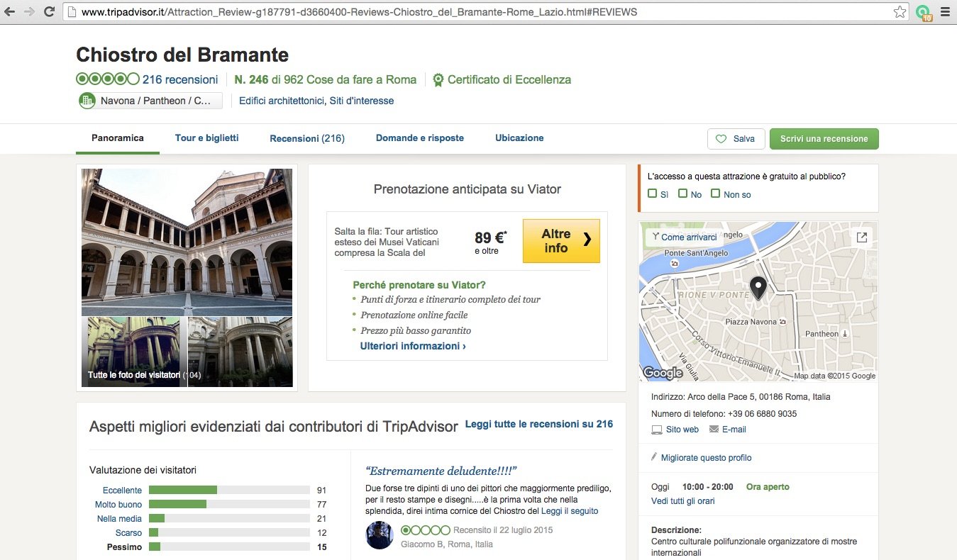Open the Sito web link
957x560 pixels.
pyautogui.click(x=682, y=430)
